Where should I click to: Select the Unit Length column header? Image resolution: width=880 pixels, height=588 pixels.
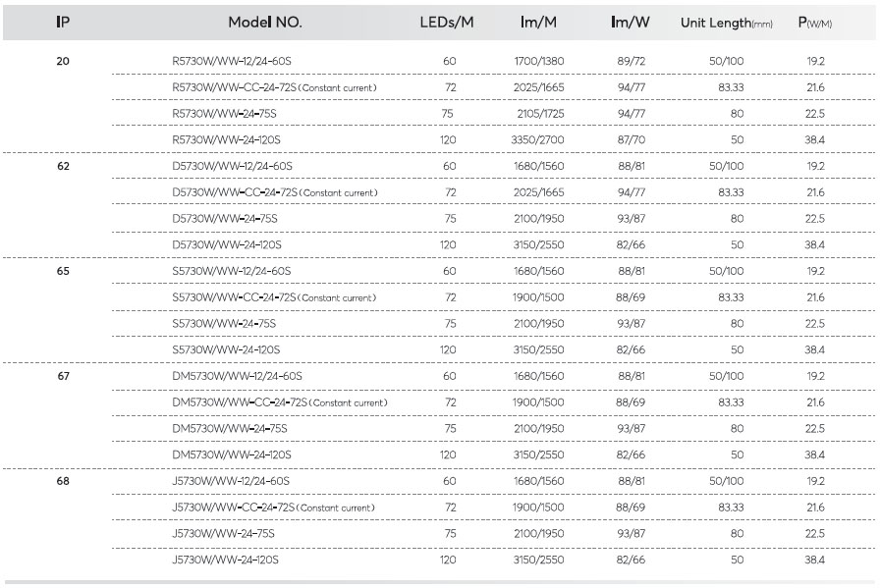pos(726,23)
